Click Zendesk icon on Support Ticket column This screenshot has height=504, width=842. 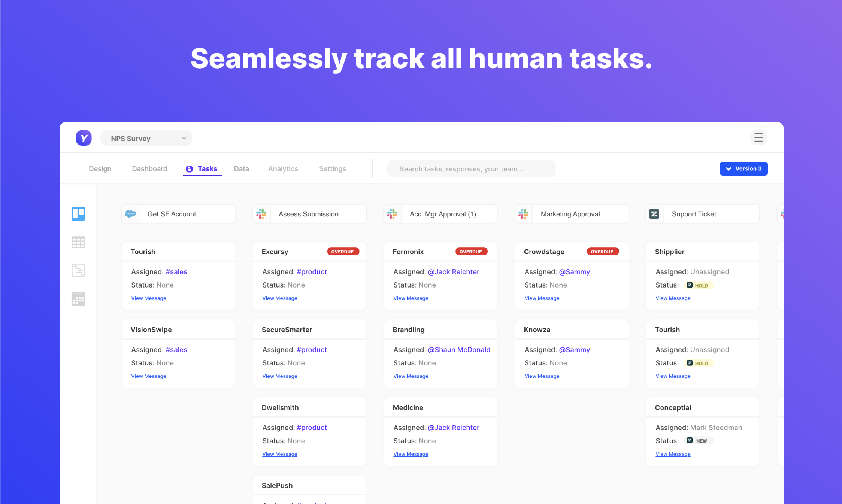point(654,214)
